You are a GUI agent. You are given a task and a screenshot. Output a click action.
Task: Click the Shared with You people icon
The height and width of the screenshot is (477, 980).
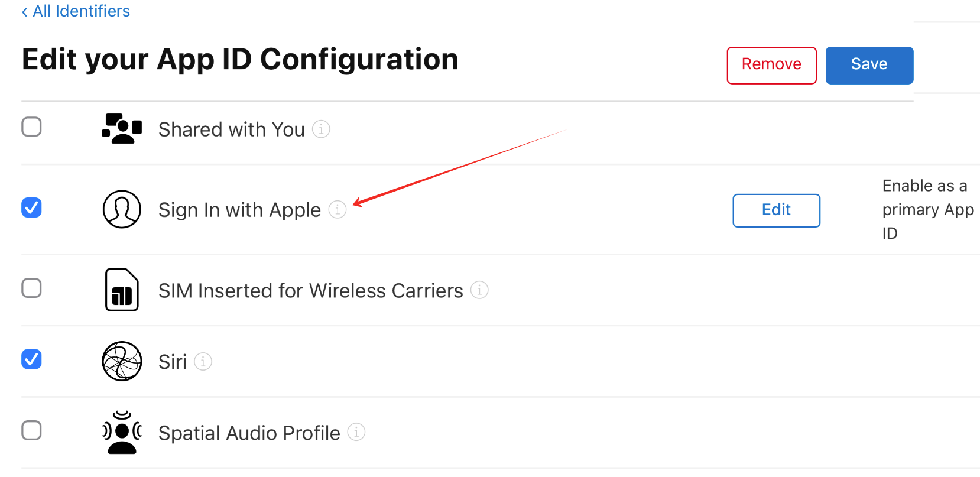tap(122, 128)
